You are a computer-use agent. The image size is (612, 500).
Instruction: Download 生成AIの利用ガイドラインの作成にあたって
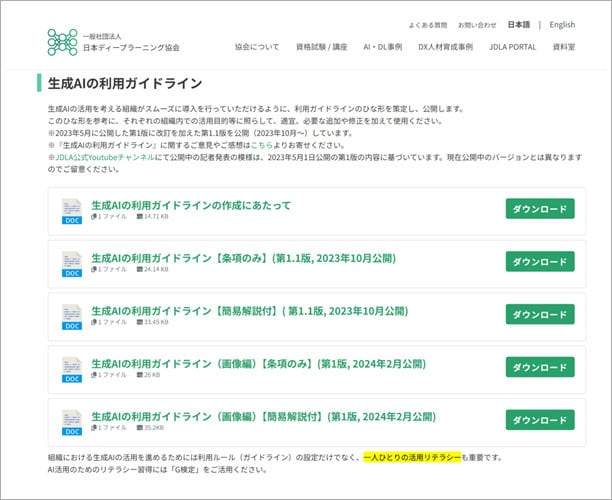point(540,209)
